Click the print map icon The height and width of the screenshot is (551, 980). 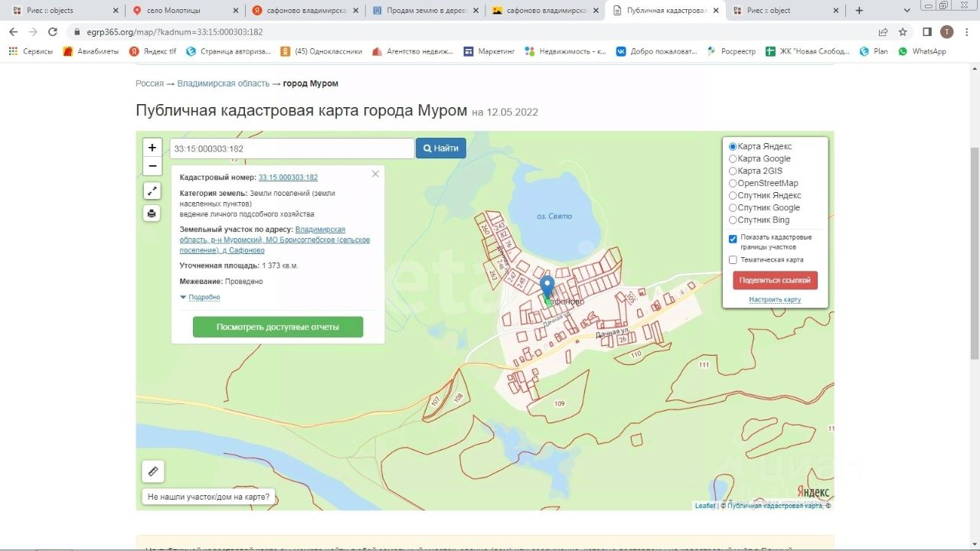coord(152,214)
